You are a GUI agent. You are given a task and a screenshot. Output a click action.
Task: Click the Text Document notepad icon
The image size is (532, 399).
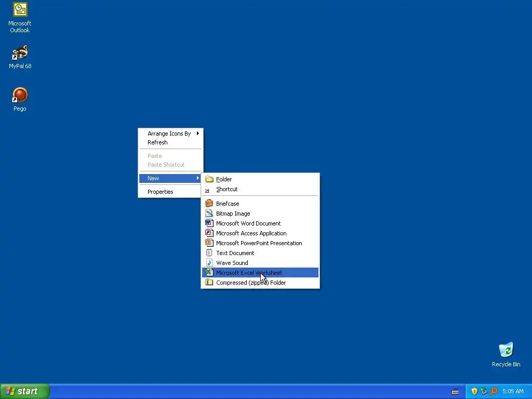coord(209,252)
